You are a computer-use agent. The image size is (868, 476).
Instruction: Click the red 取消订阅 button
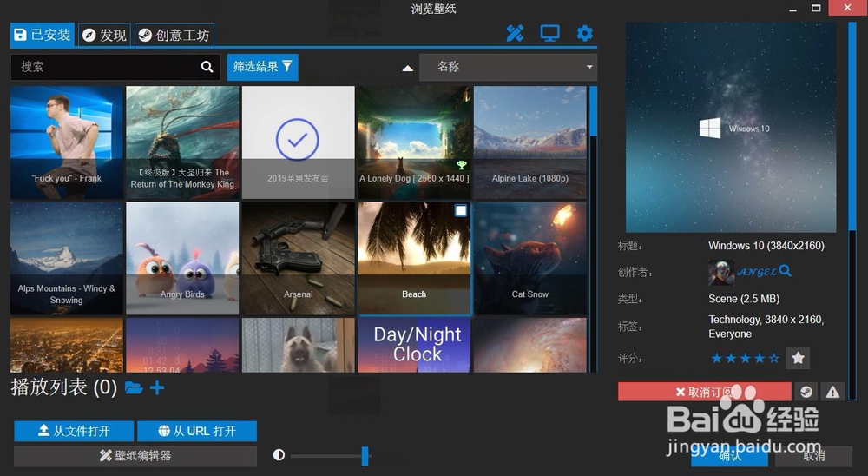coord(704,392)
